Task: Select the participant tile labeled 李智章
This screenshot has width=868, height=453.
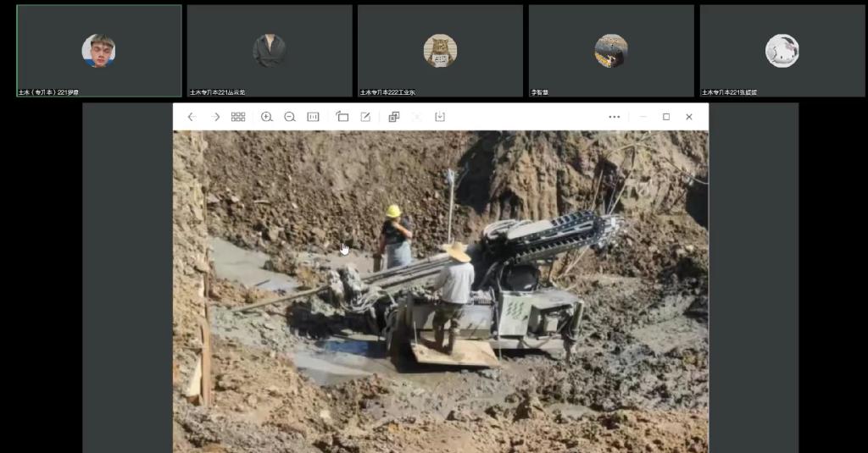Action: [611, 51]
